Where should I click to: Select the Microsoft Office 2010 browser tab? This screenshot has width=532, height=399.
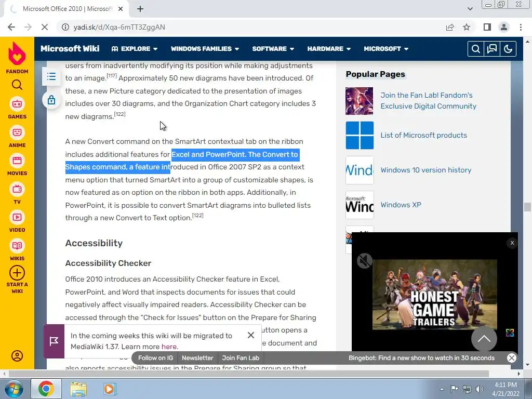[x=66, y=9]
